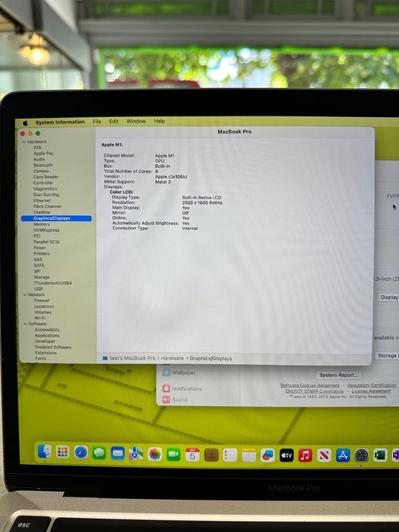The height and width of the screenshot is (532, 399).
Task: Click the Apple menu logo
Action: [25, 123]
